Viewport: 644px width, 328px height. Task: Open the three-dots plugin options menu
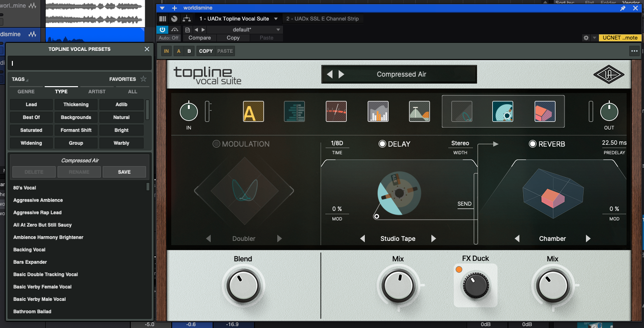pos(634,51)
